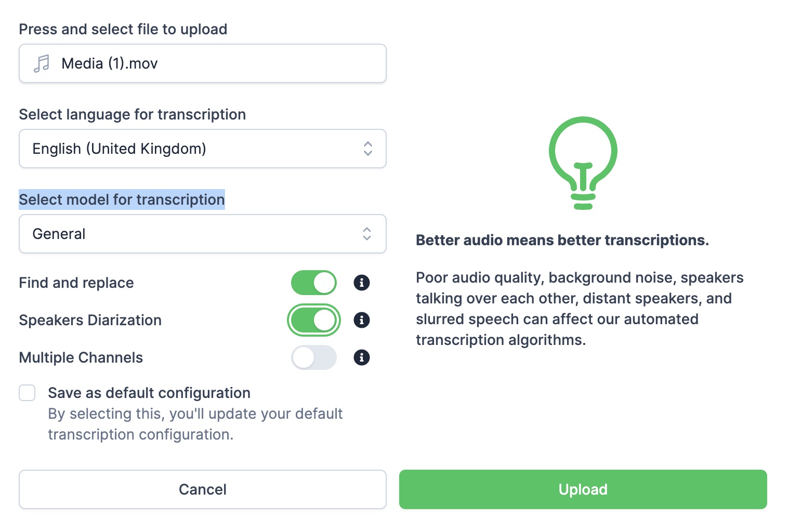This screenshot has height=532, width=789.
Task: Open the General model dropdown
Action: point(202,234)
